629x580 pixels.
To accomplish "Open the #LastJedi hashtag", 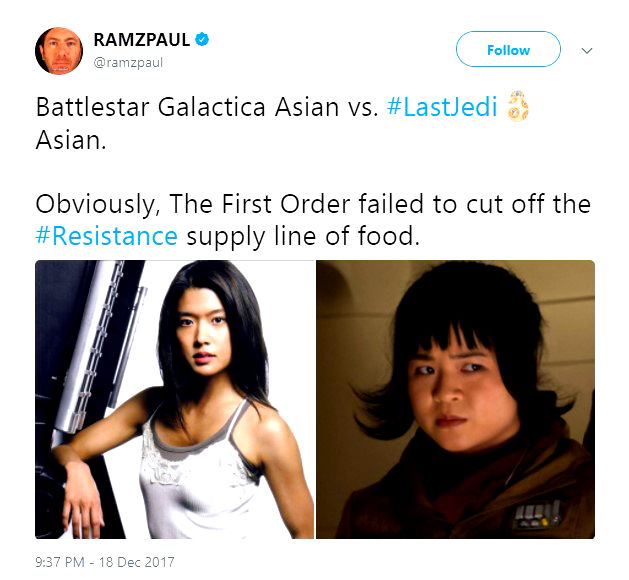I will tap(442, 107).
